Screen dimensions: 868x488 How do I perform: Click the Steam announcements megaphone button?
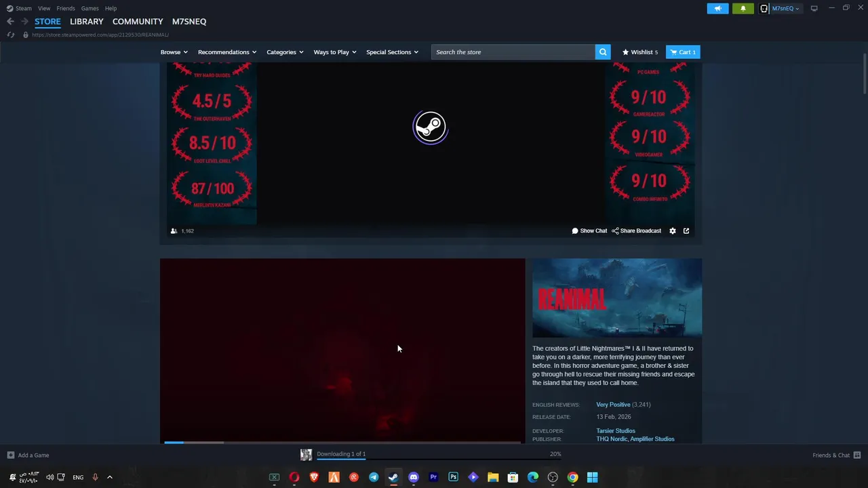point(717,8)
